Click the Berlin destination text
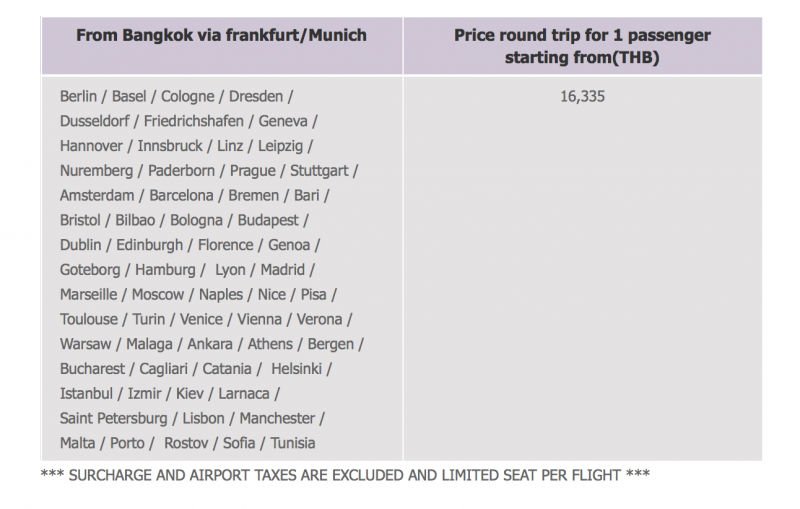 coord(78,96)
